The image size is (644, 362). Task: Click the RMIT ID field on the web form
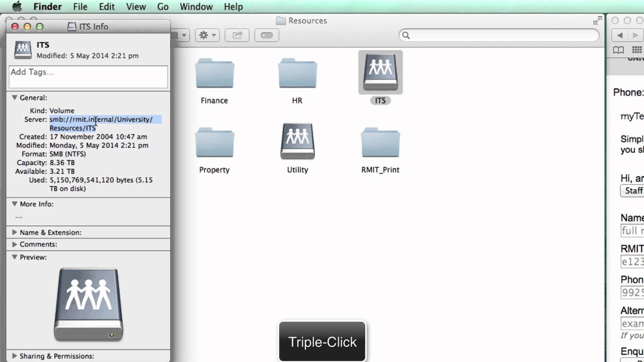click(632, 261)
